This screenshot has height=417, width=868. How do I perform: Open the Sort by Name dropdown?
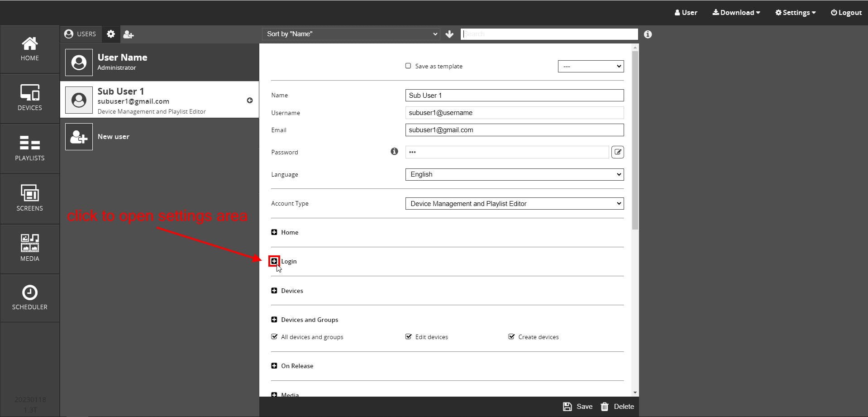coord(351,34)
